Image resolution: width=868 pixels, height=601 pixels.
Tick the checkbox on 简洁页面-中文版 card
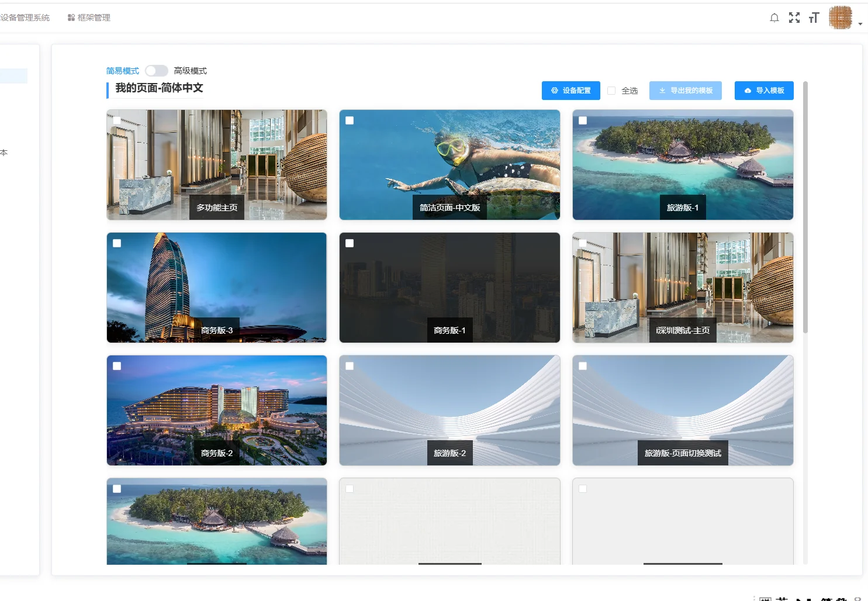click(350, 120)
